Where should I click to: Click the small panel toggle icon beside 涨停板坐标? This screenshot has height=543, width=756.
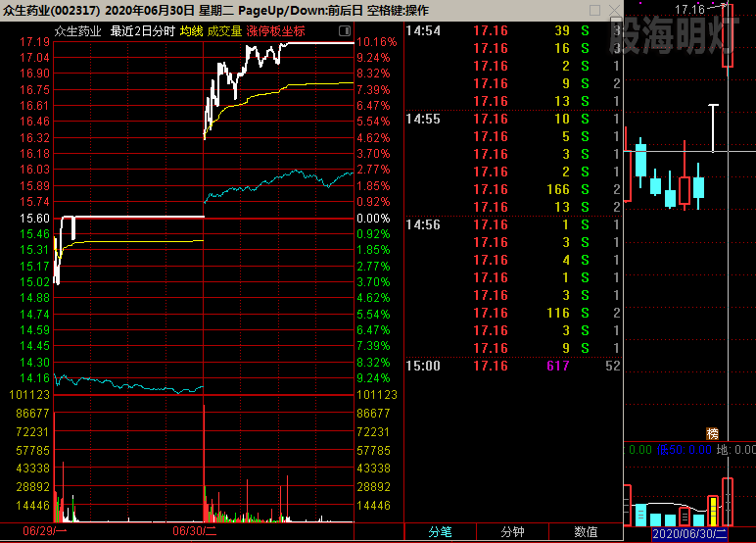345,31
